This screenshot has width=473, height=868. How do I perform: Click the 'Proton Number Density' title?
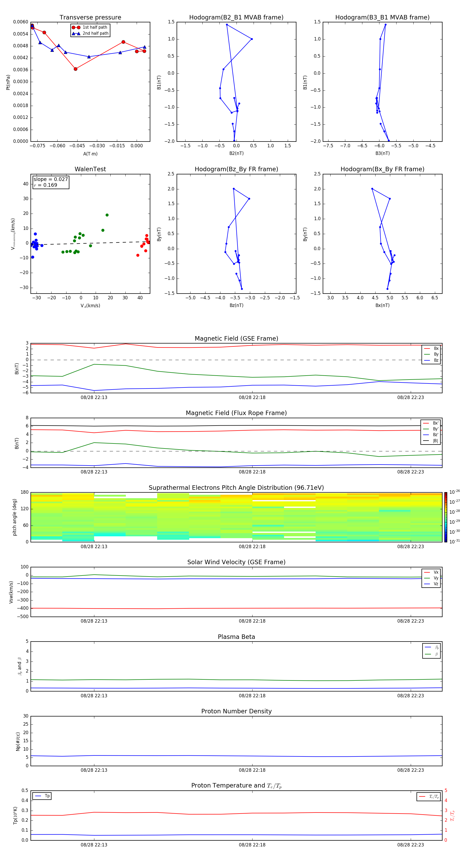click(x=236, y=711)
